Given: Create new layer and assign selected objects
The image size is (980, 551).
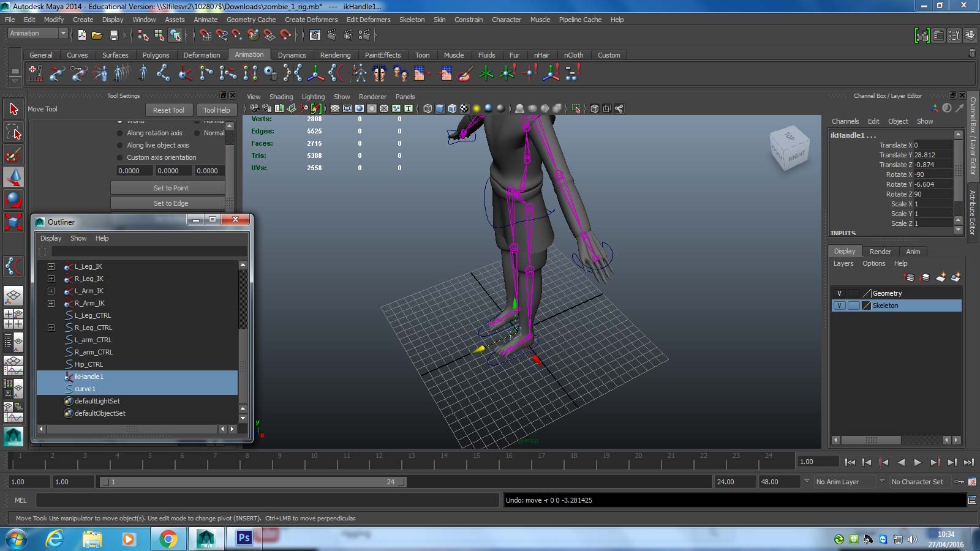Looking at the screenshot, I should pyautogui.click(x=955, y=277).
